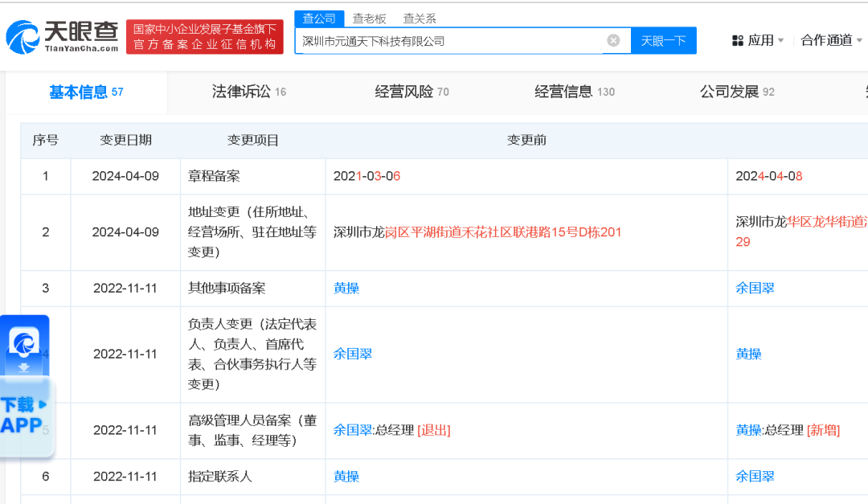
Task: Click the arrow icon next to 下载 text
Action: point(42,406)
